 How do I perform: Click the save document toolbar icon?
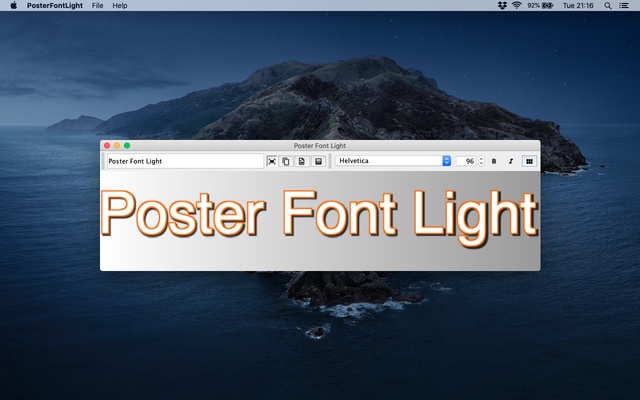coord(302,161)
